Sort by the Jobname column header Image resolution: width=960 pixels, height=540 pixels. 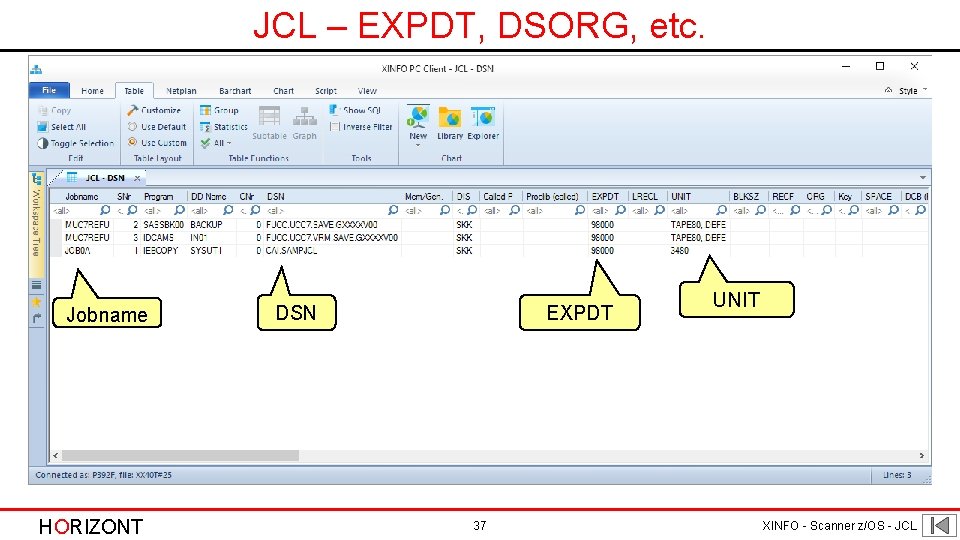tap(81, 197)
